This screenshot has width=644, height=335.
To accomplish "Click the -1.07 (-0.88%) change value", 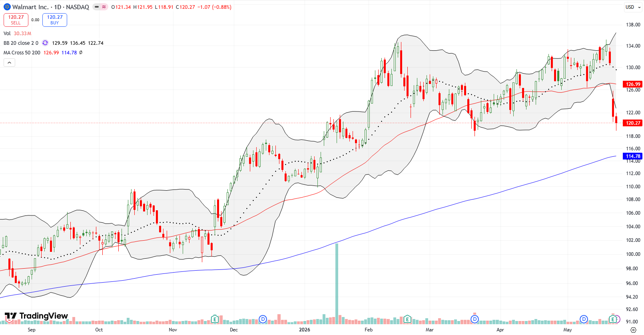I will point(214,7).
